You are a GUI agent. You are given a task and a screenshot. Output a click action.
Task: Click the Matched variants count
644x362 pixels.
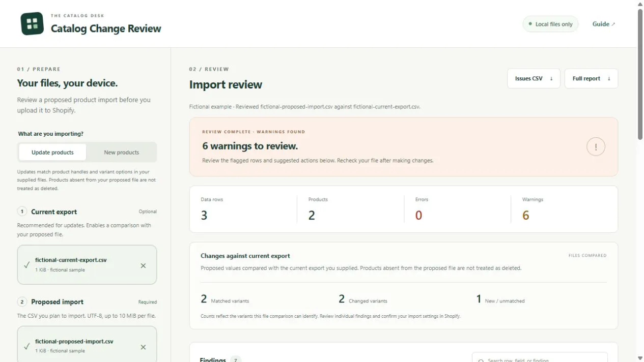click(204, 299)
